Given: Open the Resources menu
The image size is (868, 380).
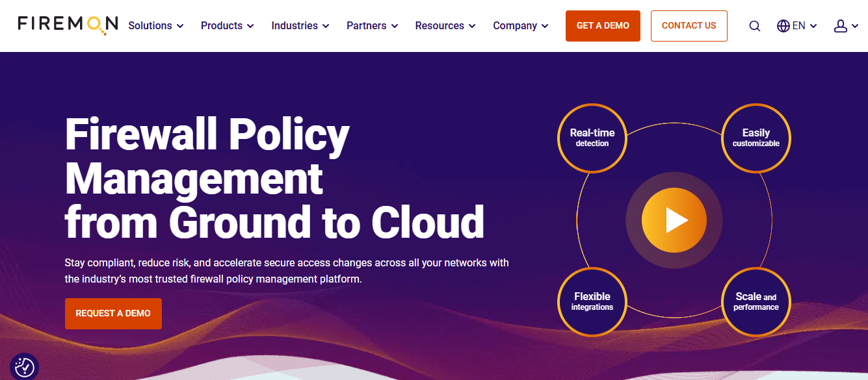Looking at the screenshot, I should click(445, 26).
